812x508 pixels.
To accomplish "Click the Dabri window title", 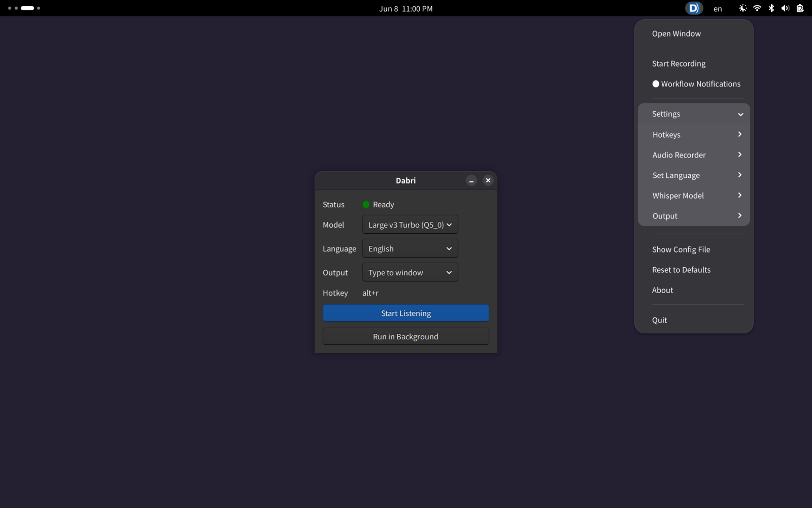I will point(406,180).
